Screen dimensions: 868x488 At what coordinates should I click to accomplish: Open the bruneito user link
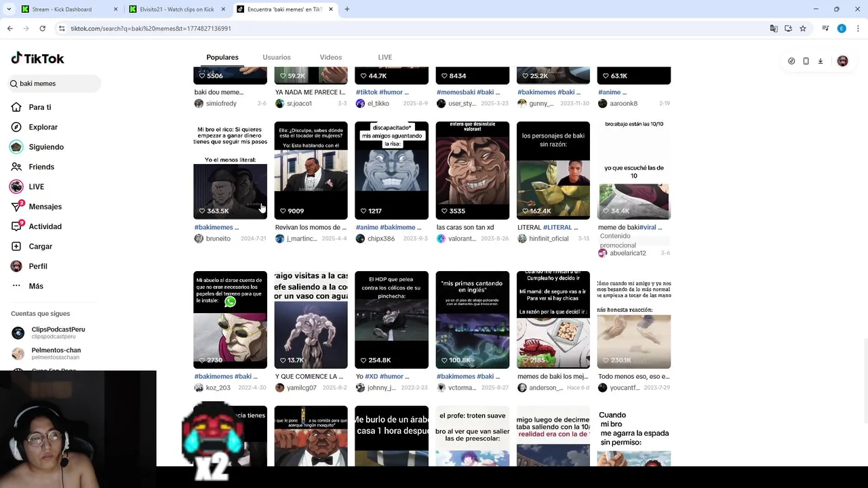point(218,239)
